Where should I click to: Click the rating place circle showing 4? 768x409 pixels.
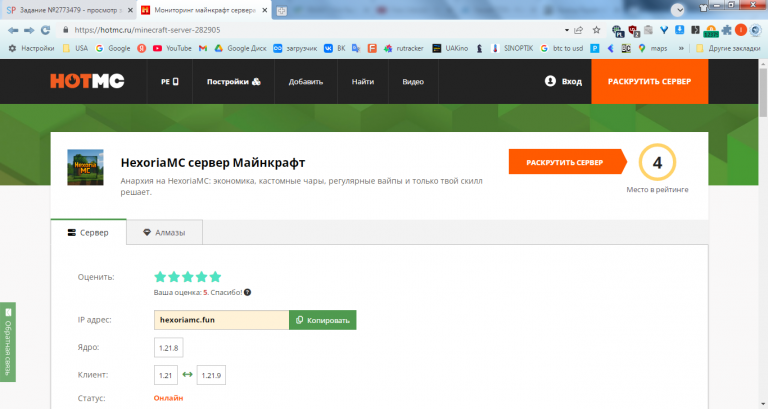tap(657, 162)
